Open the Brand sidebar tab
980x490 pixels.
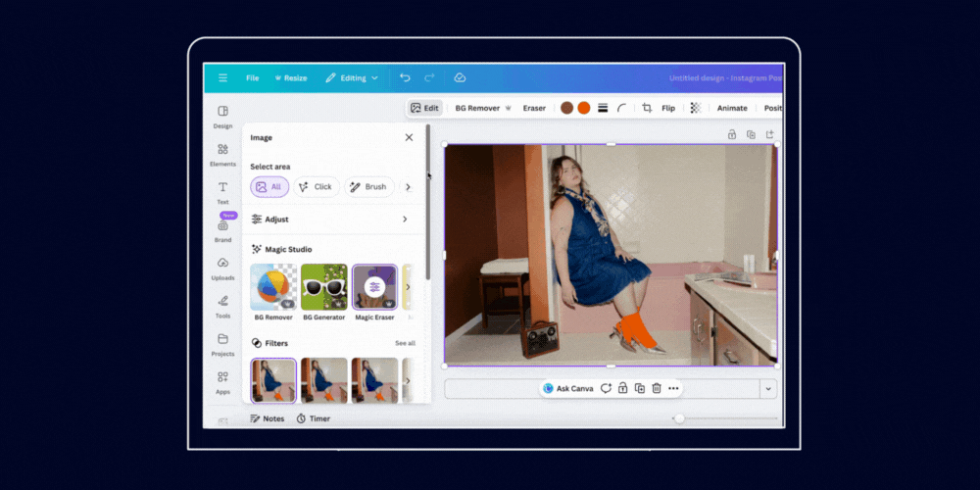click(x=222, y=230)
